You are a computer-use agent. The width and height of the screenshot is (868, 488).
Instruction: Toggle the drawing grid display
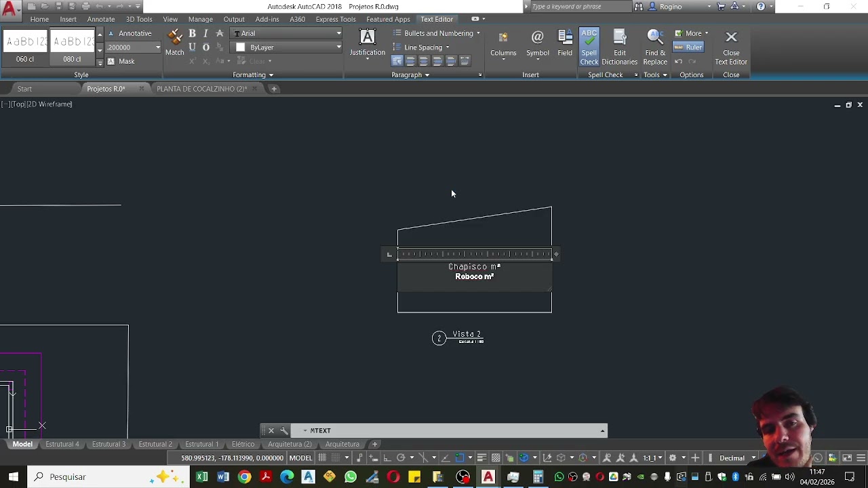pos(322,457)
